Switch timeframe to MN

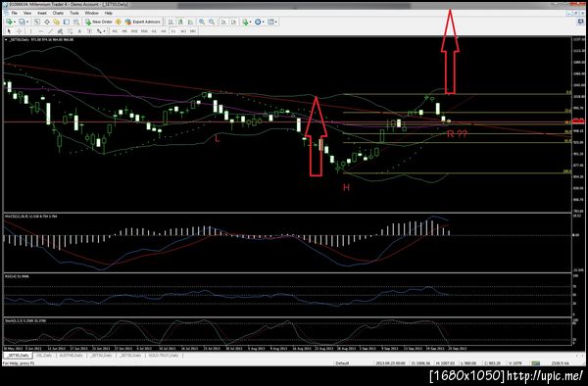193,31
